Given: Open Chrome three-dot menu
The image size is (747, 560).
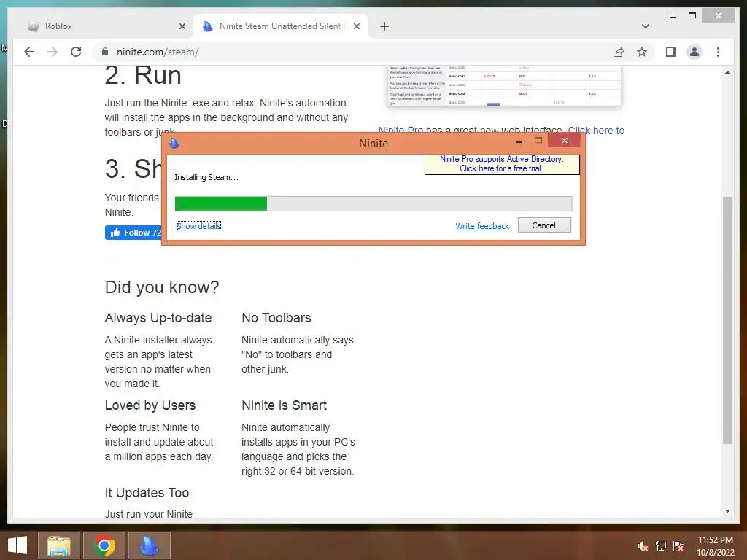Looking at the screenshot, I should tap(718, 52).
